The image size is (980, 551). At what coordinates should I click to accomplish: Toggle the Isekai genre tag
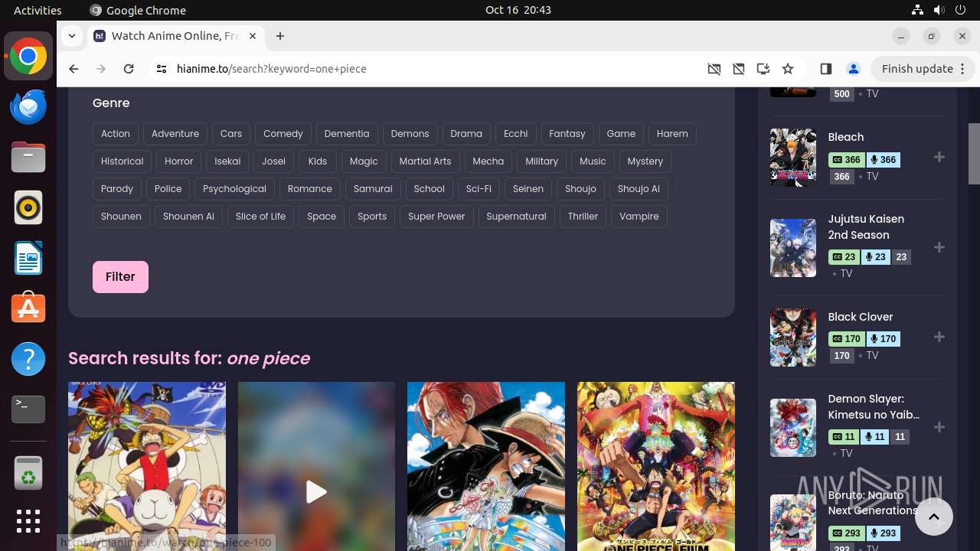tap(227, 161)
